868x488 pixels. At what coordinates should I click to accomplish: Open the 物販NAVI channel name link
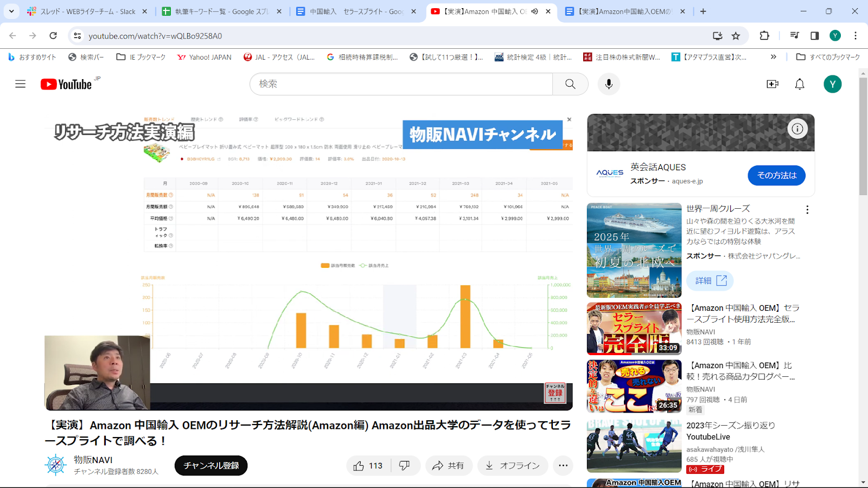point(93,460)
